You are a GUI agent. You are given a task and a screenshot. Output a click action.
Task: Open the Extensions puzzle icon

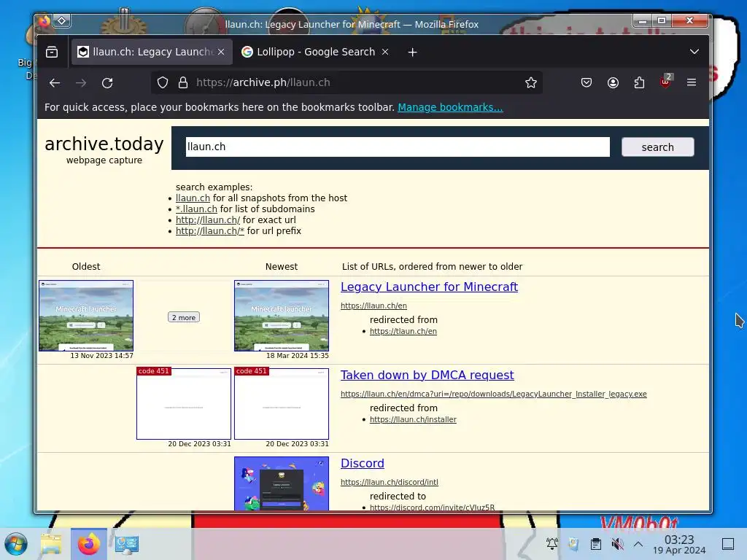[639, 83]
